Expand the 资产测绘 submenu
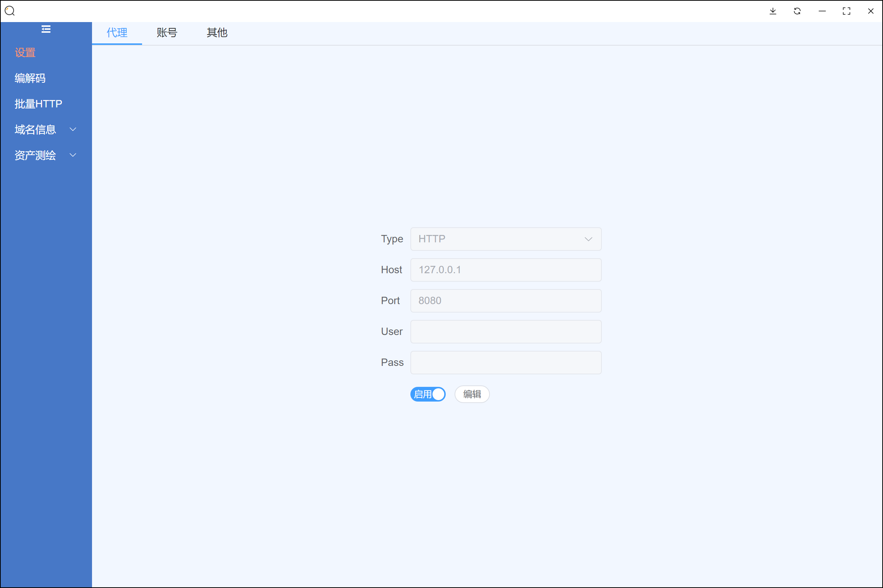This screenshot has height=588, width=883. click(x=45, y=155)
